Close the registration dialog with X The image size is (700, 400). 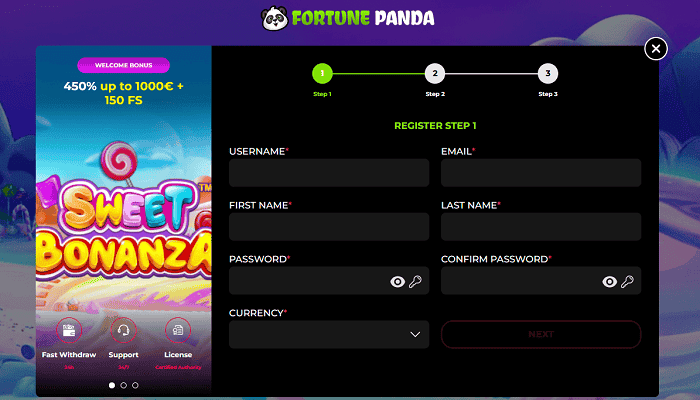(x=655, y=48)
